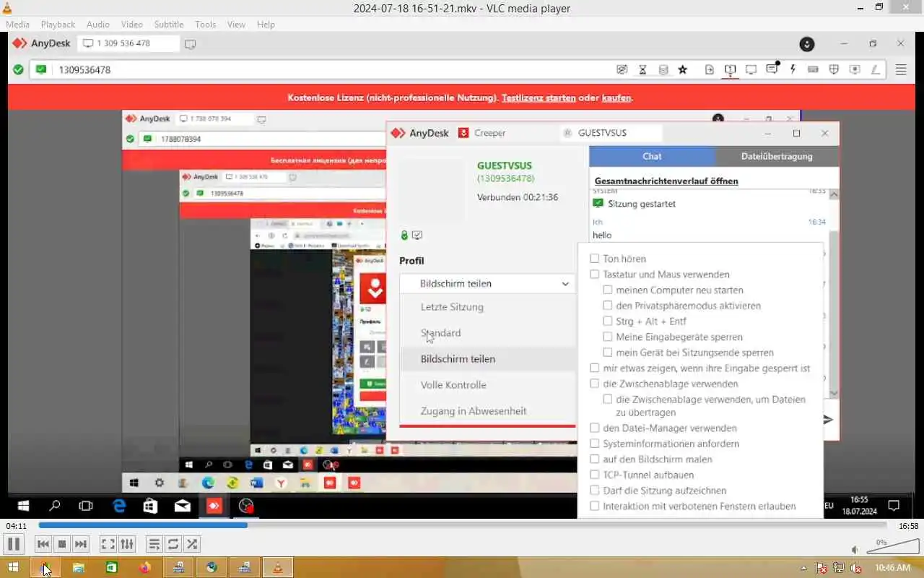Open the Help menu

pos(266,24)
